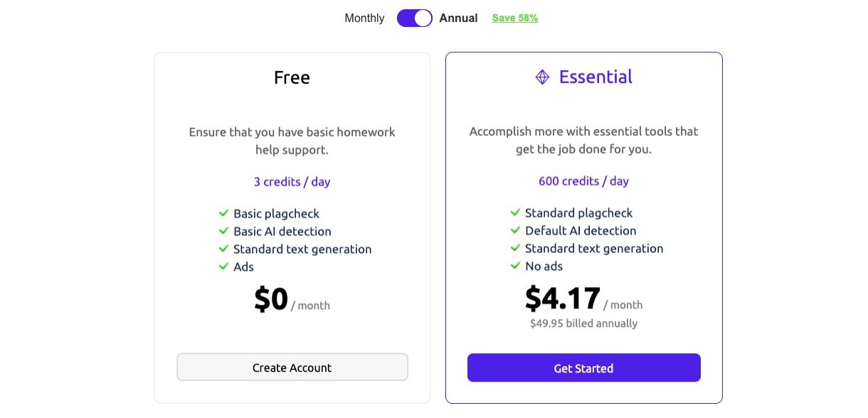Click the checkmark next to No ads
The image size is (868, 418).
[515, 266]
